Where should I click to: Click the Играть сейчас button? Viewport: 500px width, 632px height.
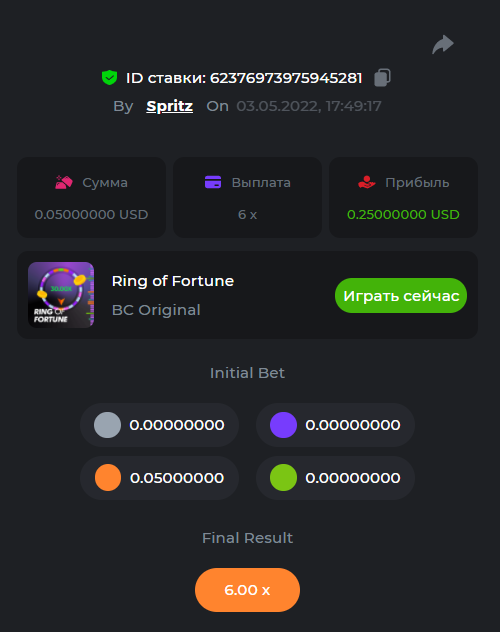401,295
